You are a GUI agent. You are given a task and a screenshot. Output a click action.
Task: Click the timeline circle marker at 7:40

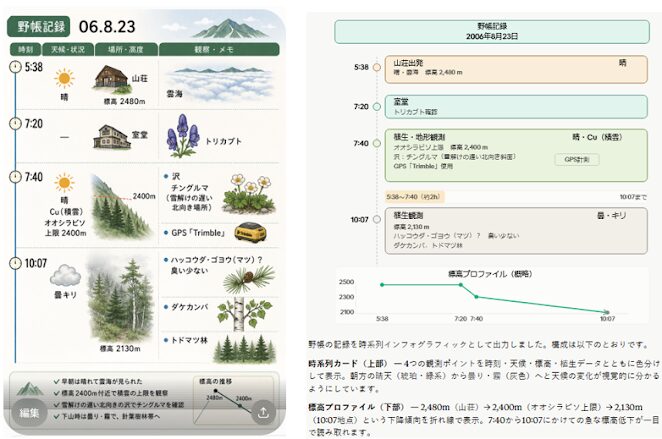click(x=377, y=144)
